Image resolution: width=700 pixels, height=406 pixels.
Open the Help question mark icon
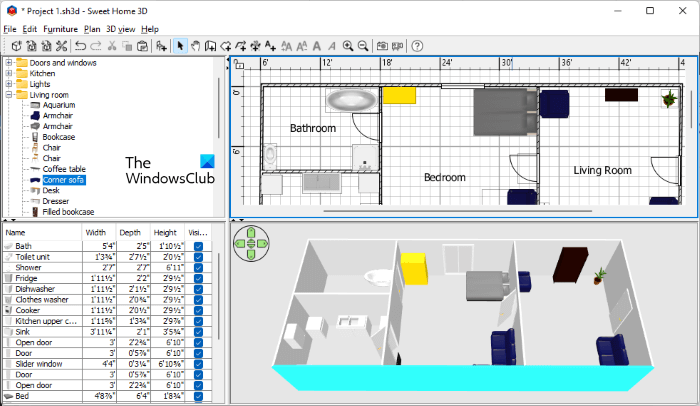(x=417, y=46)
